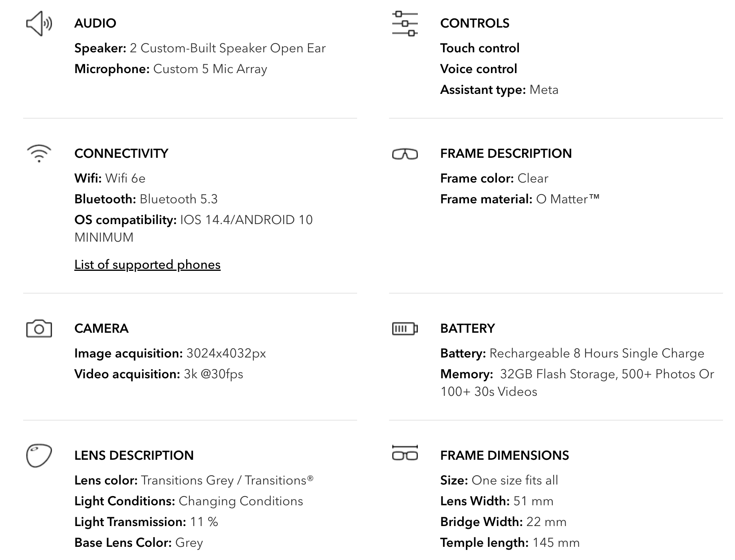Screen dimensions: 735x560
Task: Click the CAMERA section heading
Action: [x=101, y=328]
